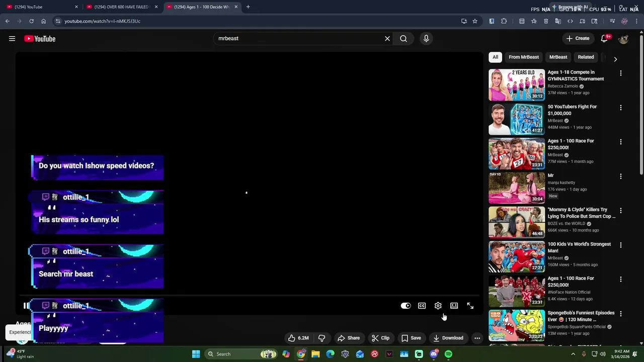Enter full screen mode
644x362 pixels.
click(x=470, y=306)
